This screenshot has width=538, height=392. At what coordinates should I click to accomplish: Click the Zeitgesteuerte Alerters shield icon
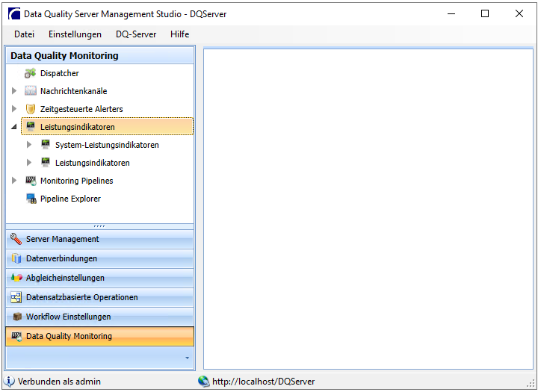[30, 109]
